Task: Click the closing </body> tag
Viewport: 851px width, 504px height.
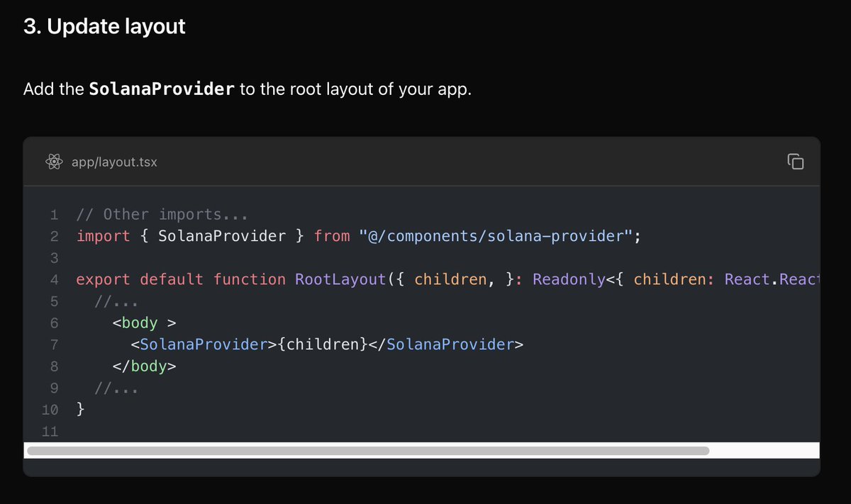Action: (144, 366)
